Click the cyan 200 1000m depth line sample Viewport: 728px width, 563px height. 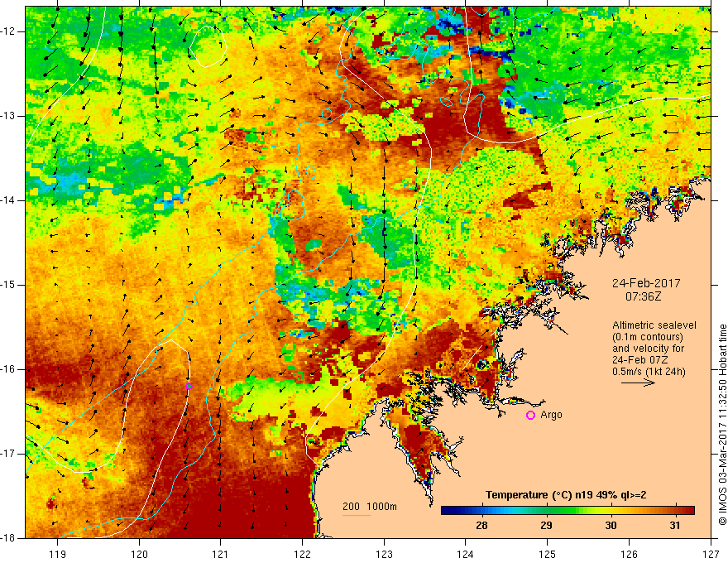[x=357, y=515]
